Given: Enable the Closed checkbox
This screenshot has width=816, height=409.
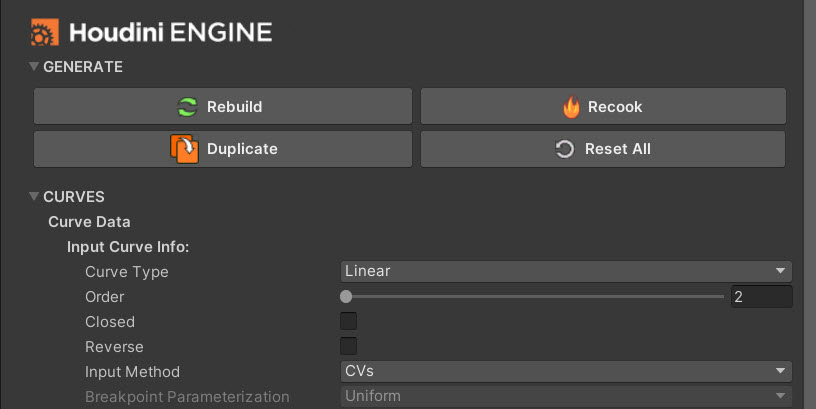Looking at the screenshot, I should coord(348,321).
